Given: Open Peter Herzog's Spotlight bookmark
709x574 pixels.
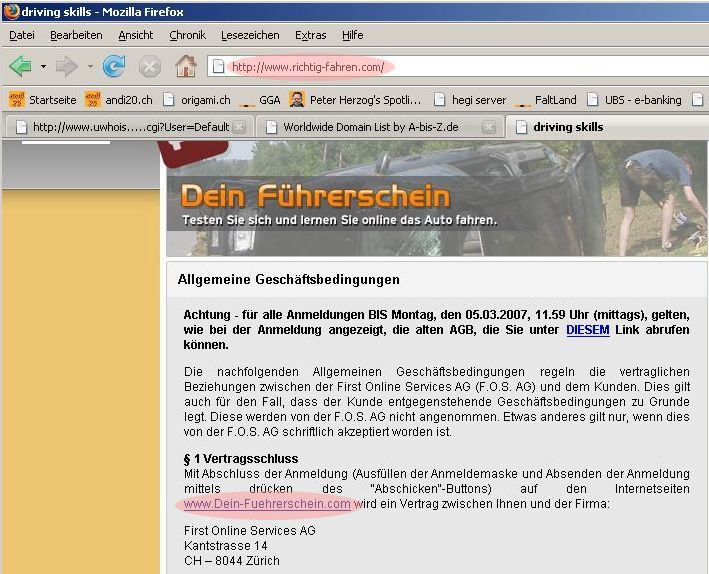Looking at the screenshot, I should (x=355, y=100).
